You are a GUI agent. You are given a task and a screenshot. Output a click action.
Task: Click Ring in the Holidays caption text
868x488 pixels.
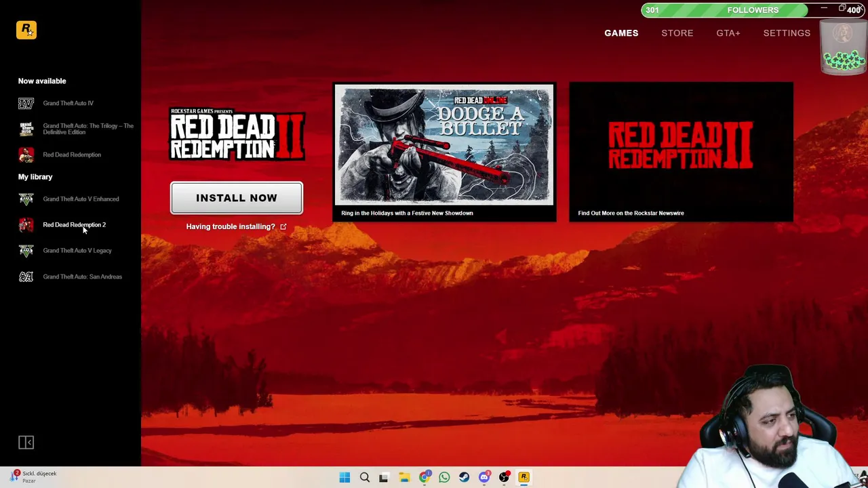pyautogui.click(x=407, y=213)
